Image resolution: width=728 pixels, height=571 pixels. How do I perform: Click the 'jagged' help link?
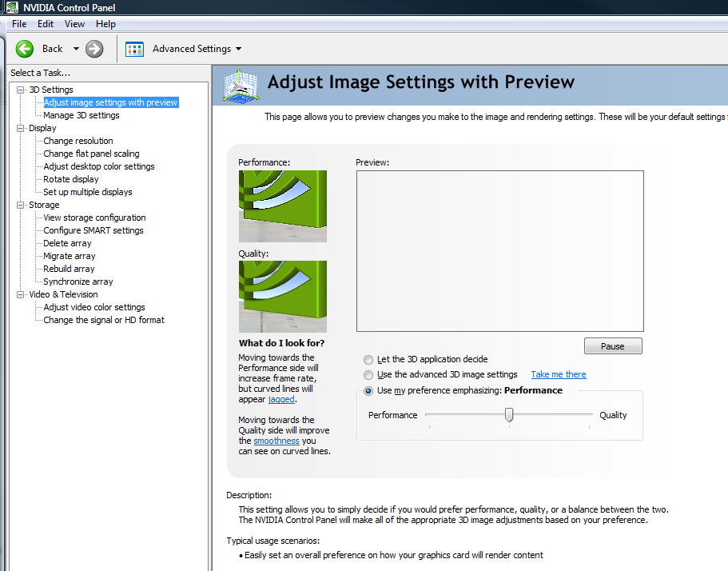281,399
